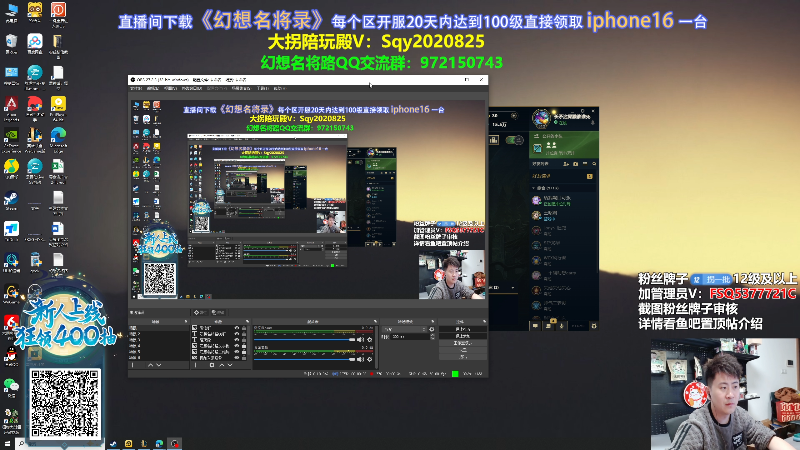Select the yellow PotPlayer desktop icon
Viewport: 800px width, 450px height.
click(58, 103)
